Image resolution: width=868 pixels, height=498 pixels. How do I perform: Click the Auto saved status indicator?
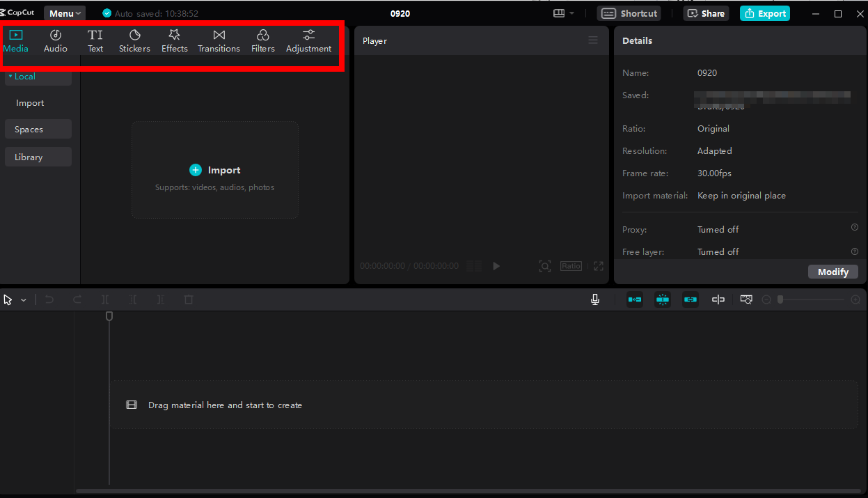click(x=150, y=13)
